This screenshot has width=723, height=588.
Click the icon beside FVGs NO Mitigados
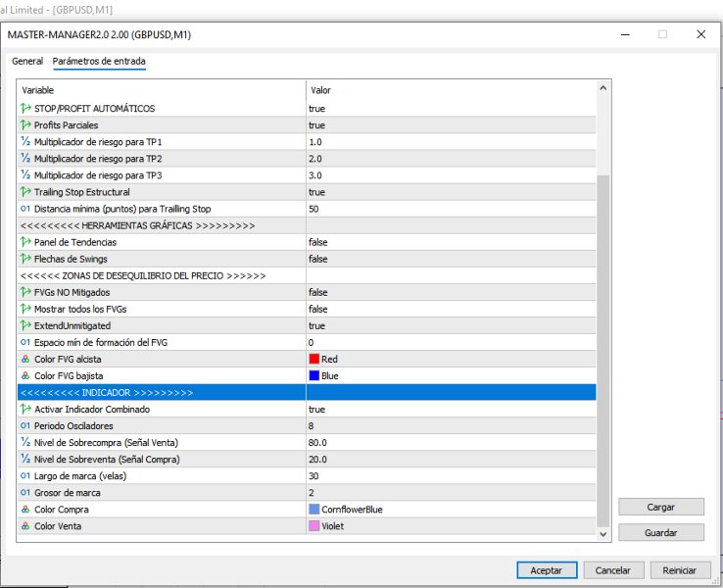25,292
